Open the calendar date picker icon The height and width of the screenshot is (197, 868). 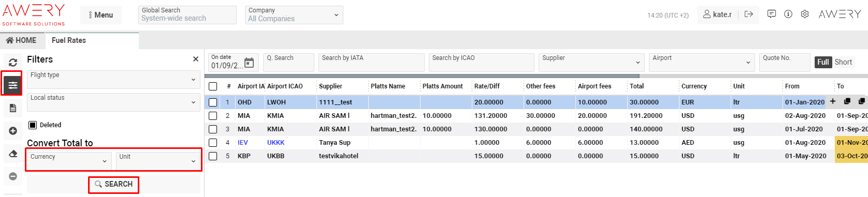pyautogui.click(x=249, y=63)
